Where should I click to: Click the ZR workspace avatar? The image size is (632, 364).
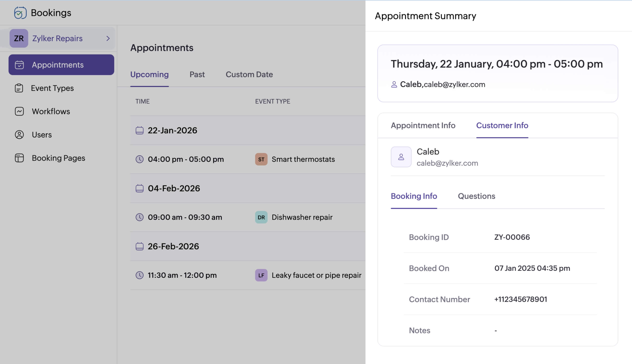point(19,38)
